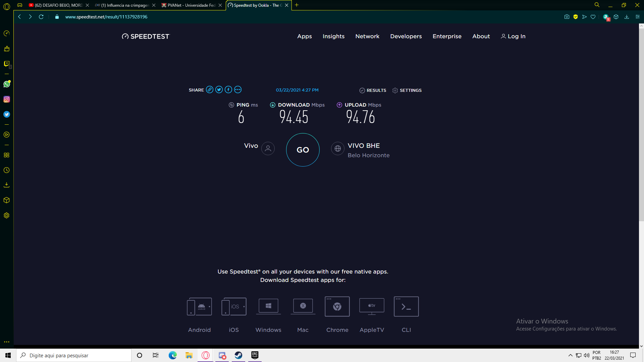The height and width of the screenshot is (362, 644).
Task: Open Windows app download icon
Action: 268,306
